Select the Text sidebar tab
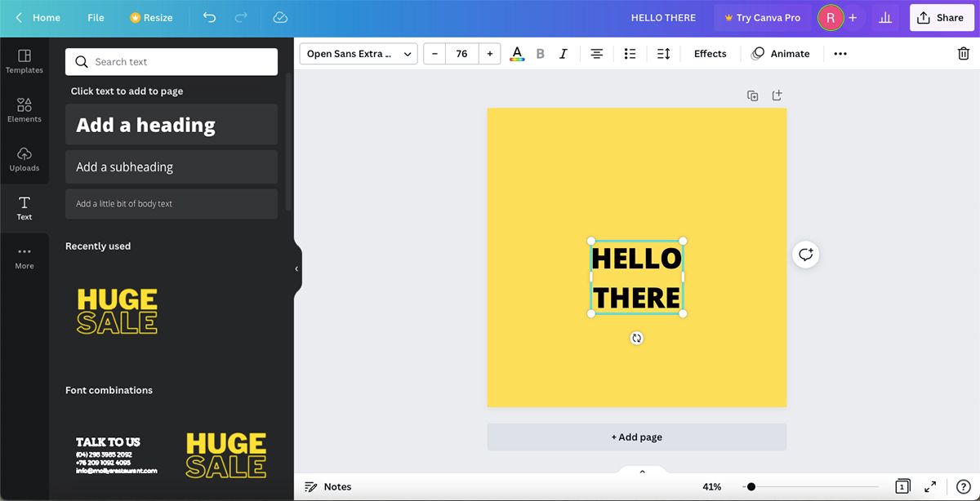Image resolution: width=980 pixels, height=501 pixels. tap(24, 208)
